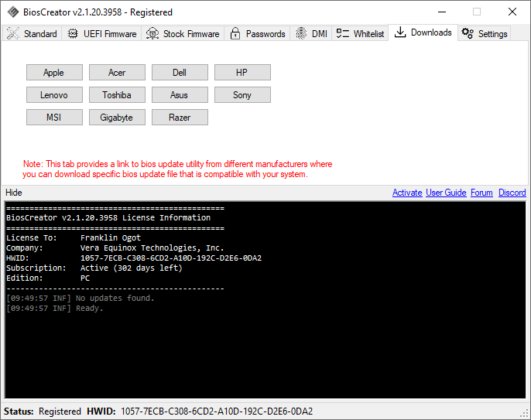Open the DMI tab

pyautogui.click(x=311, y=33)
